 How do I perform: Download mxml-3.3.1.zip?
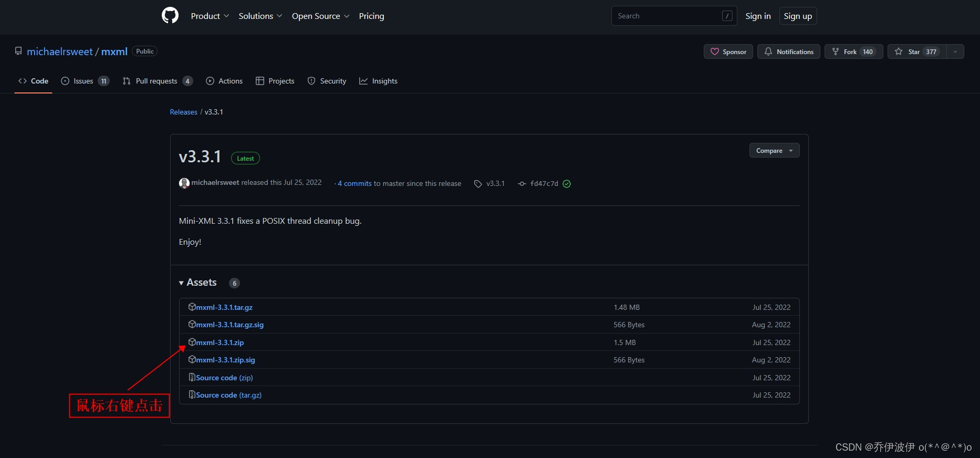(x=220, y=342)
